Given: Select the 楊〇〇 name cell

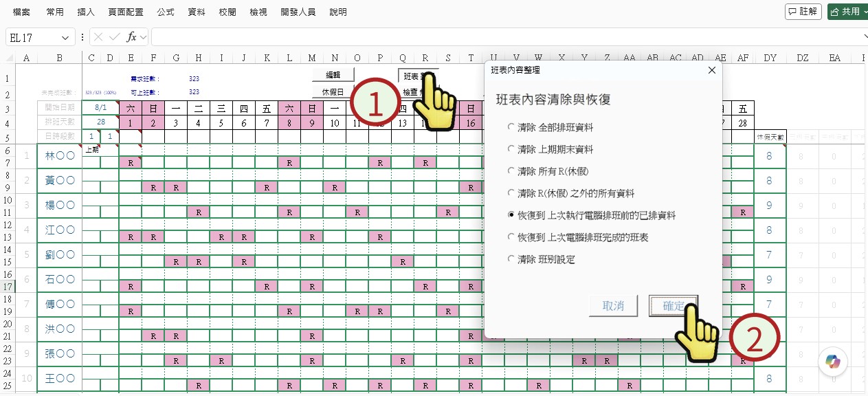Looking at the screenshot, I should coord(59,206).
